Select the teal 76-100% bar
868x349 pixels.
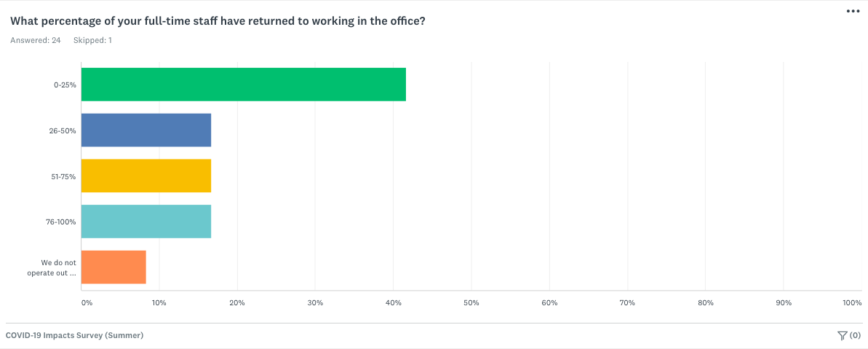click(146, 221)
